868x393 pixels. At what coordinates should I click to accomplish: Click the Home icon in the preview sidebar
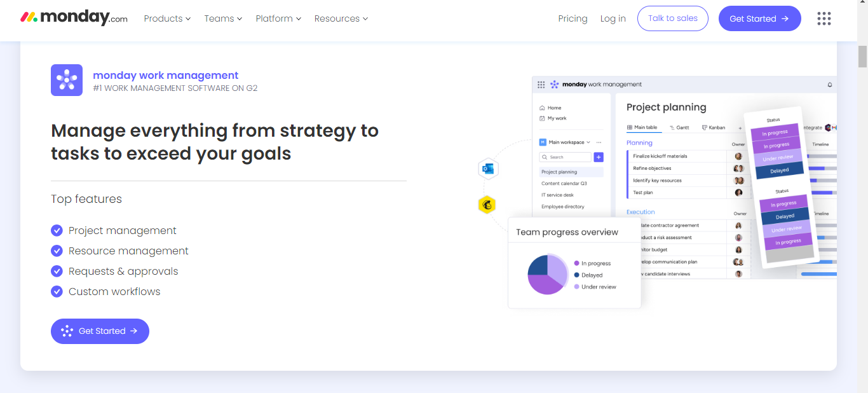[x=542, y=108]
